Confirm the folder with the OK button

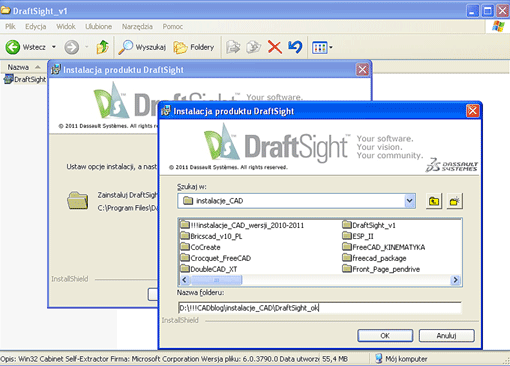pos(385,336)
